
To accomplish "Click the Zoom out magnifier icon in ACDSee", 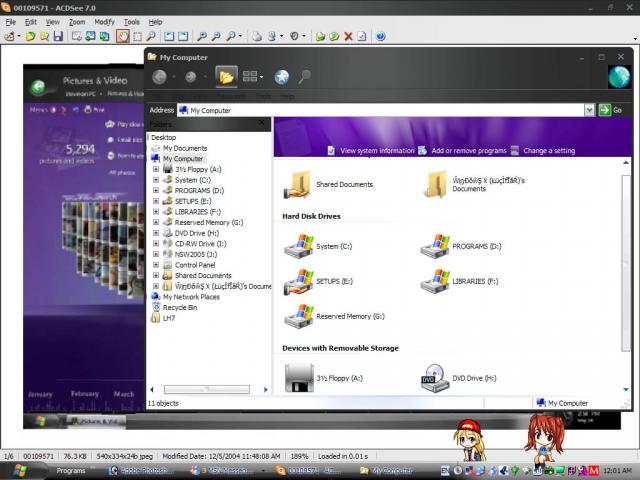I will pyautogui.click(x=216, y=36).
